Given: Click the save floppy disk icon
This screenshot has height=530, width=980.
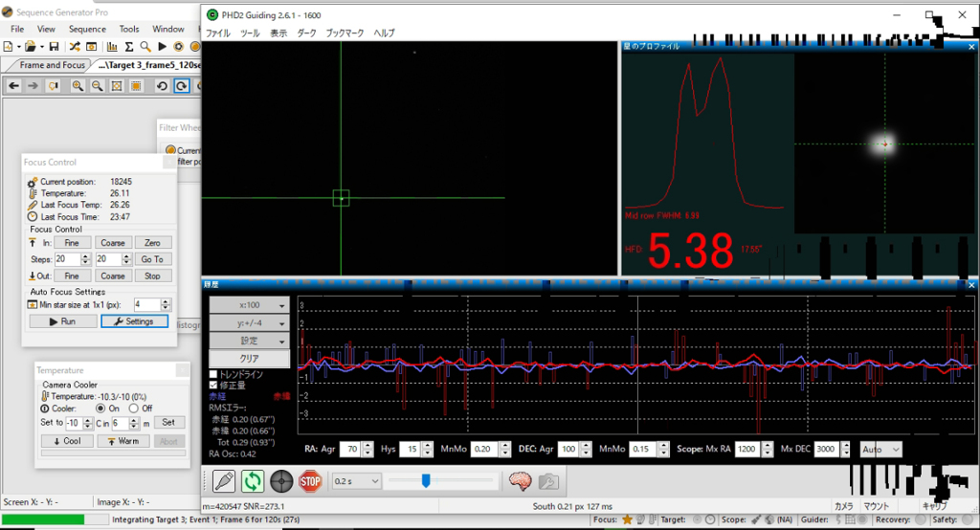Looking at the screenshot, I should [x=54, y=46].
